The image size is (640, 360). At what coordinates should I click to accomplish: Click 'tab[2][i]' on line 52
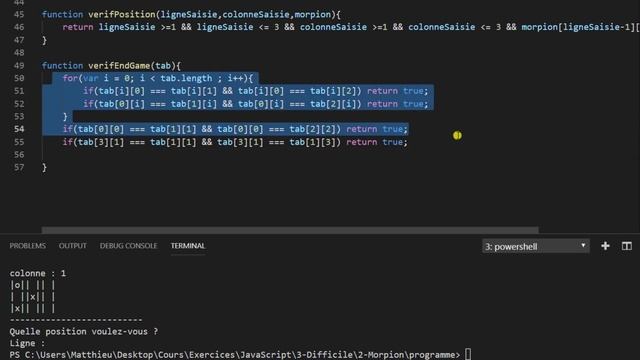tap(333, 104)
